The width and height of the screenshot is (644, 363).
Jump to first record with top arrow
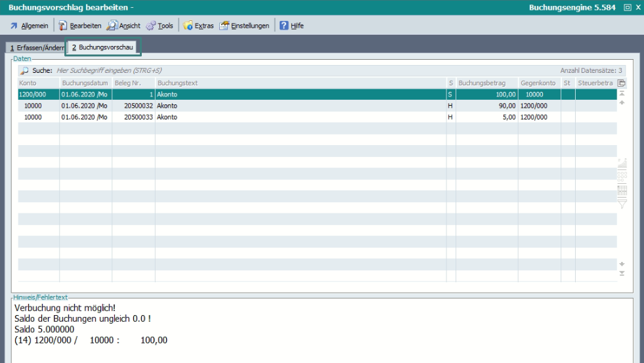(622, 94)
